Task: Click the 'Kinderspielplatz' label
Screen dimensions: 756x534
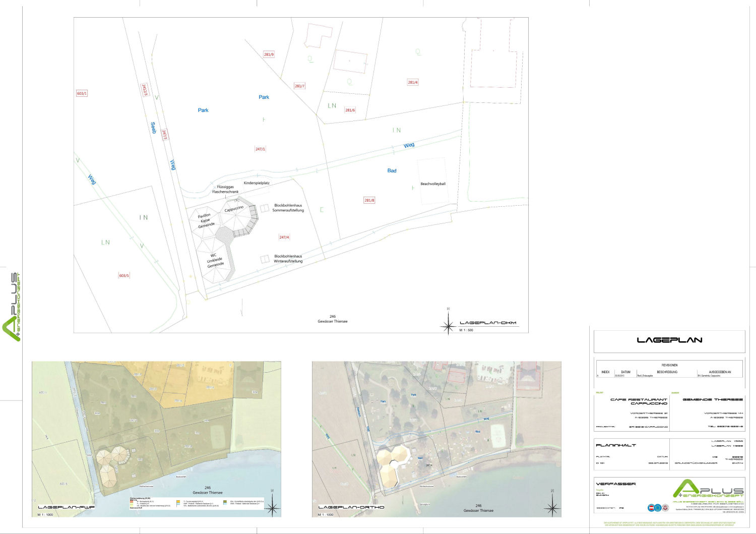Action: coord(257,183)
